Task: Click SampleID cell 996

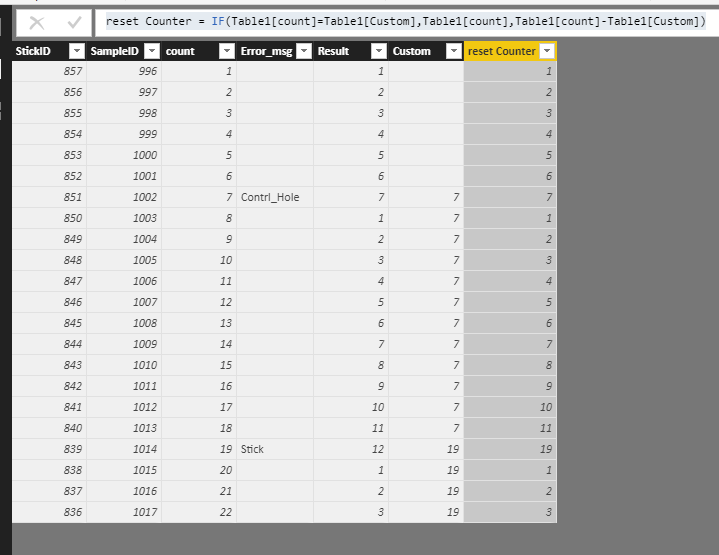Action: (124, 71)
